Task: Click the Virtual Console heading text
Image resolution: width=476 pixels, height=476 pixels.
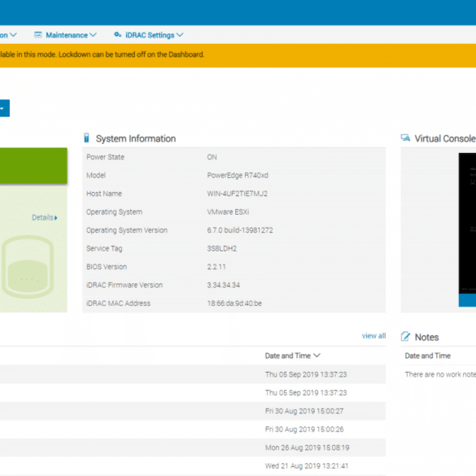Action: (x=445, y=138)
